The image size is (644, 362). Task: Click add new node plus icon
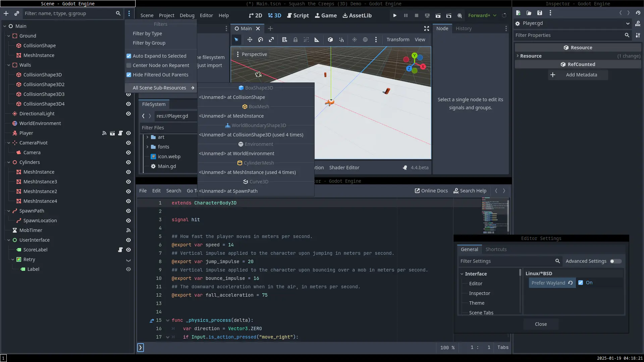tap(6, 13)
